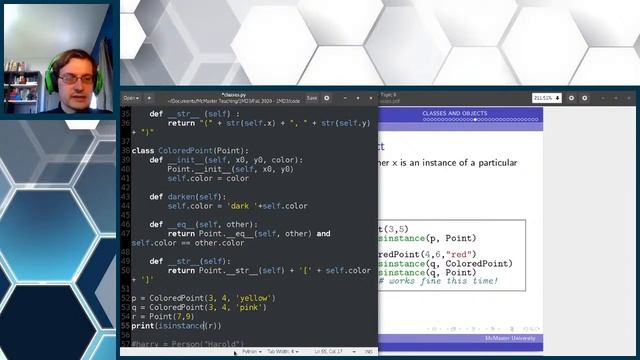
Task: Toggle INS insert mode indicator
Action: tap(369, 351)
